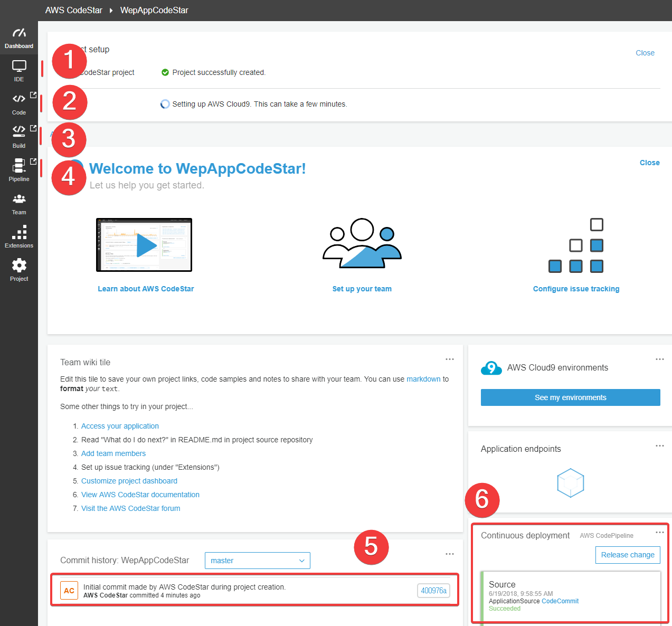672x626 pixels.
Task: Click AWS CodeStar in the breadcrumb
Action: (x=74, y=11)
